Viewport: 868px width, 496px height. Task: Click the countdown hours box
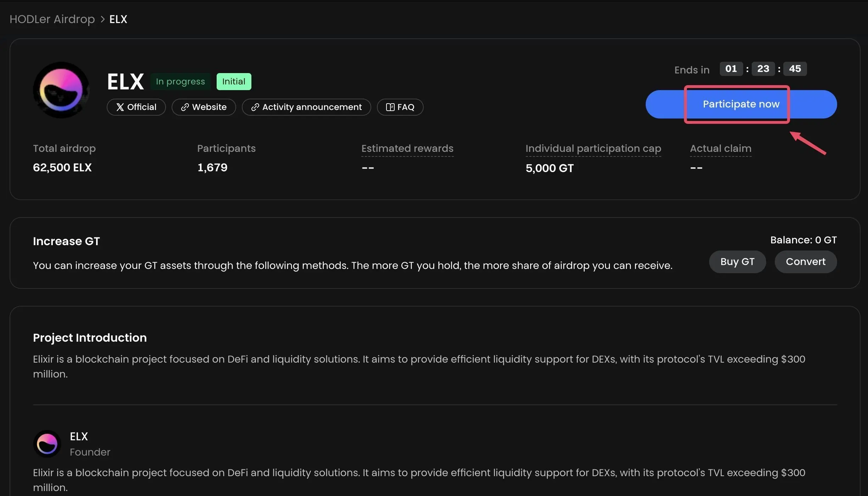(x=731, y=69)
